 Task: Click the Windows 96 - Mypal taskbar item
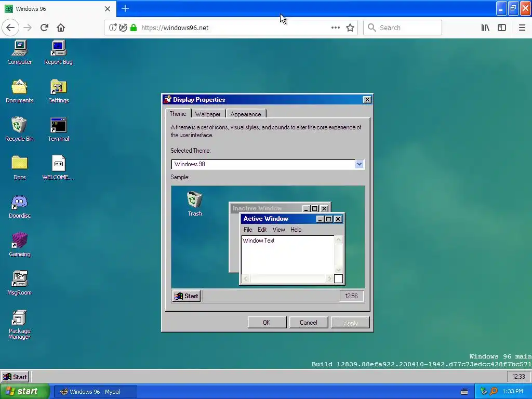tap(96, 392)
